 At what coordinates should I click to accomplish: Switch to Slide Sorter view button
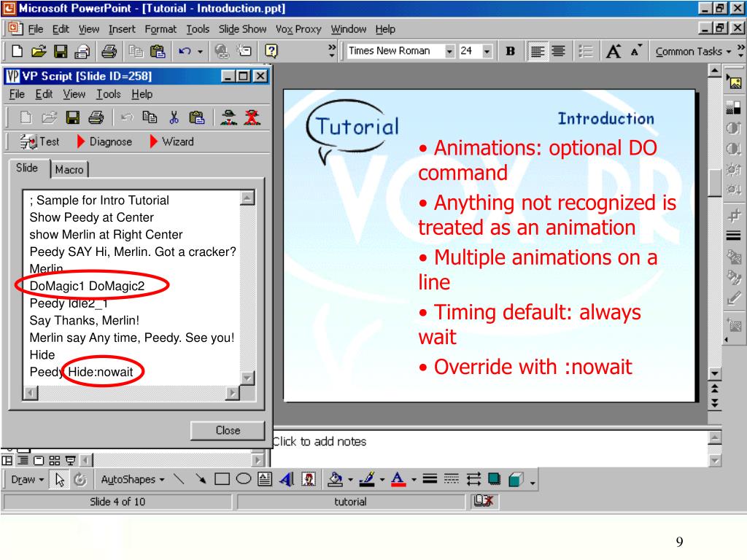[55, 461]
